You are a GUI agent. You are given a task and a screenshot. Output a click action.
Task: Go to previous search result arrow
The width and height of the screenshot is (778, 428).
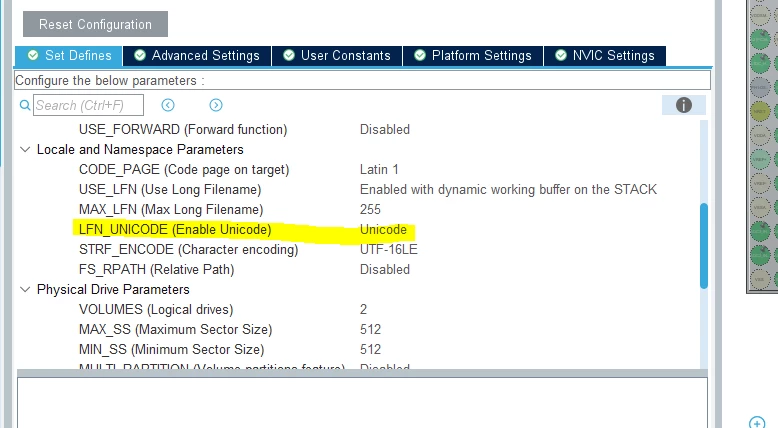[x=168, y=105]
